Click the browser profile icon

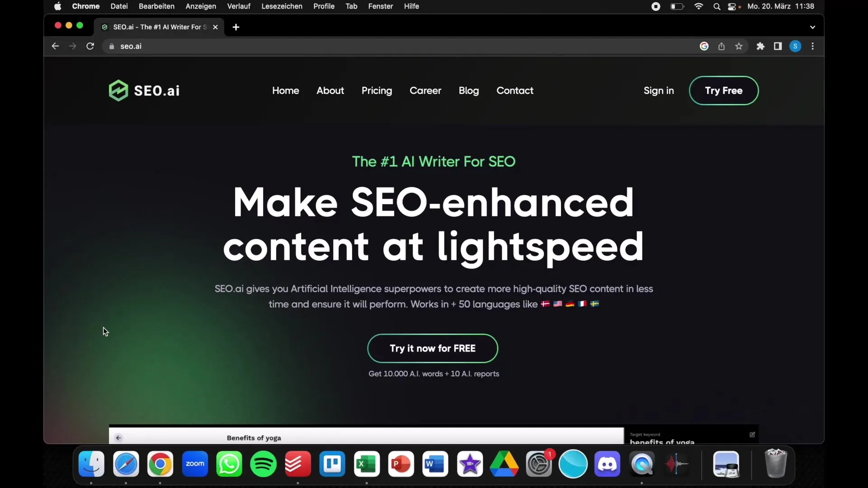point(795,46)
